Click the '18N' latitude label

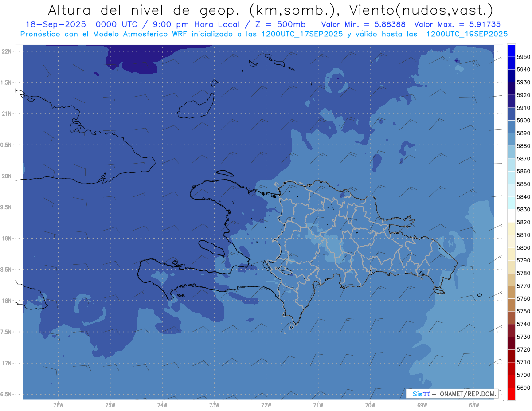[x=8, y=301]
